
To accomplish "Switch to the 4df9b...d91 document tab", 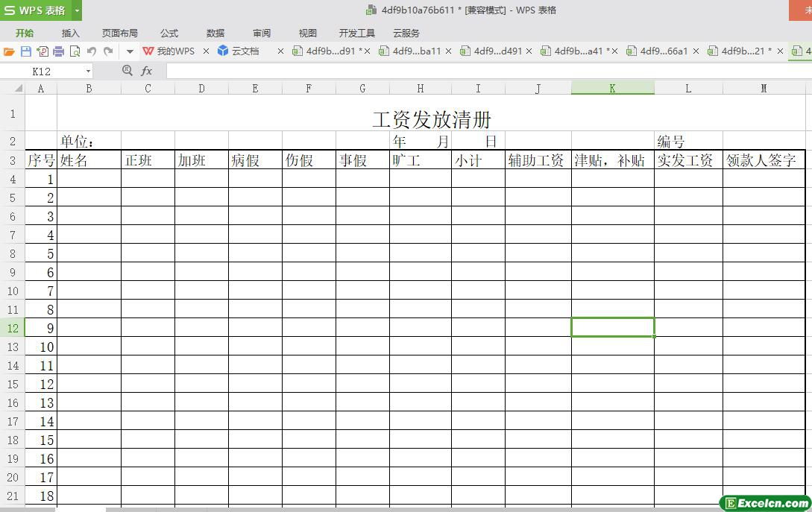I will coord(327,51).
